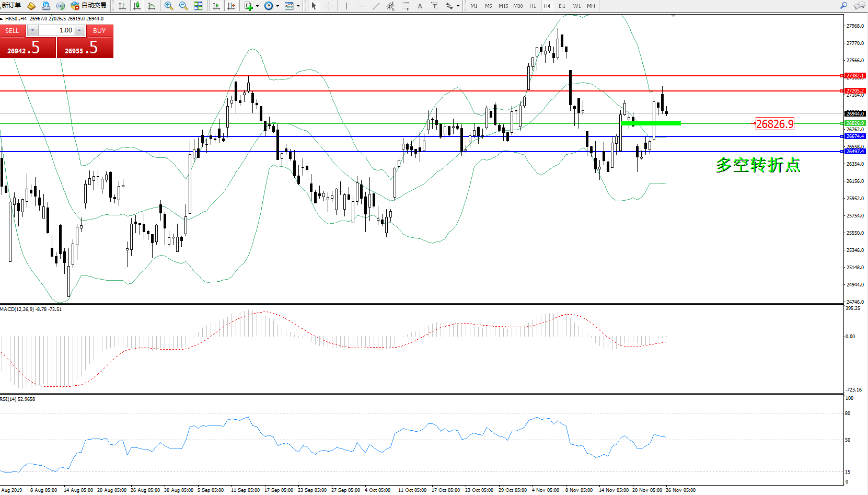The height and width of the screenshot is (495, 868).
Task: Open the search magnifier in top right
Action: pos(843,6)
